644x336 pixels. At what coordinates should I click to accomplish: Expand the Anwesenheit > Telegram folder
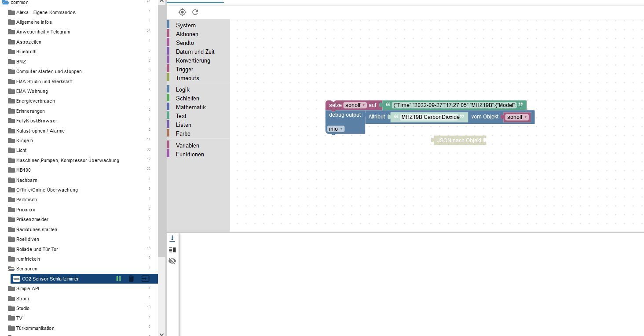[11, 32]
